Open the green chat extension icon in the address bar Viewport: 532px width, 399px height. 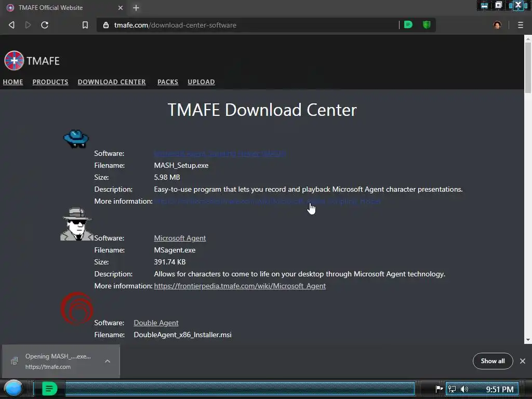(x=408, y=25)
